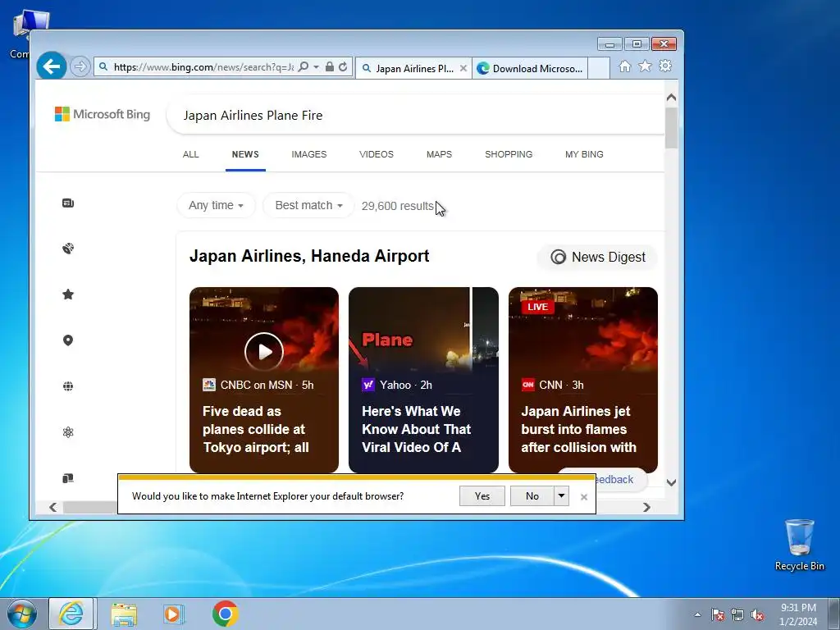Click Internet Explorer taskbar icon
Screen dimensions: 840x630
pos(71,614)
